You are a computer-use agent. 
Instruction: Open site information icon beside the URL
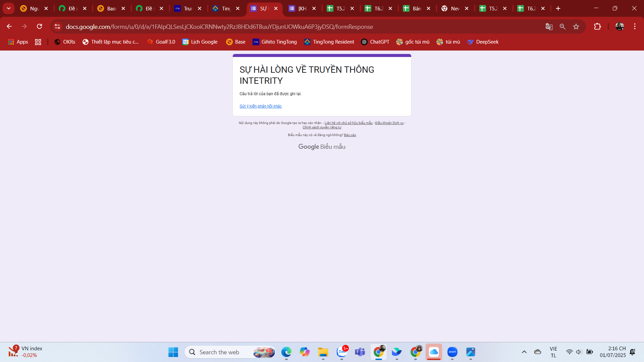(x=57, y=26)
